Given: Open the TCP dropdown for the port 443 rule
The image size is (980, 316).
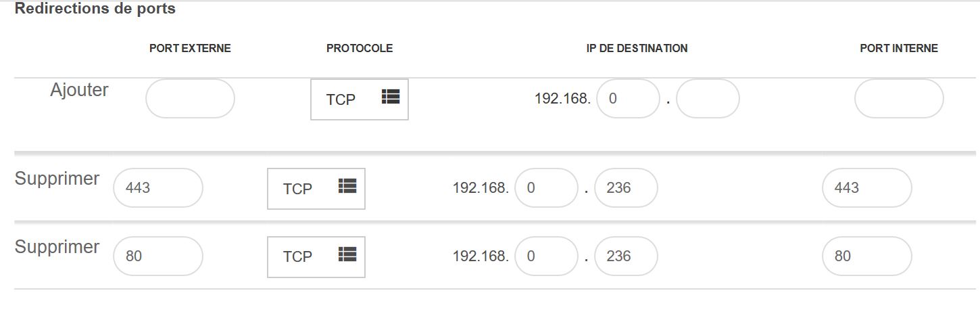Looking at the screenshot, I should click(x=316, y=189).
